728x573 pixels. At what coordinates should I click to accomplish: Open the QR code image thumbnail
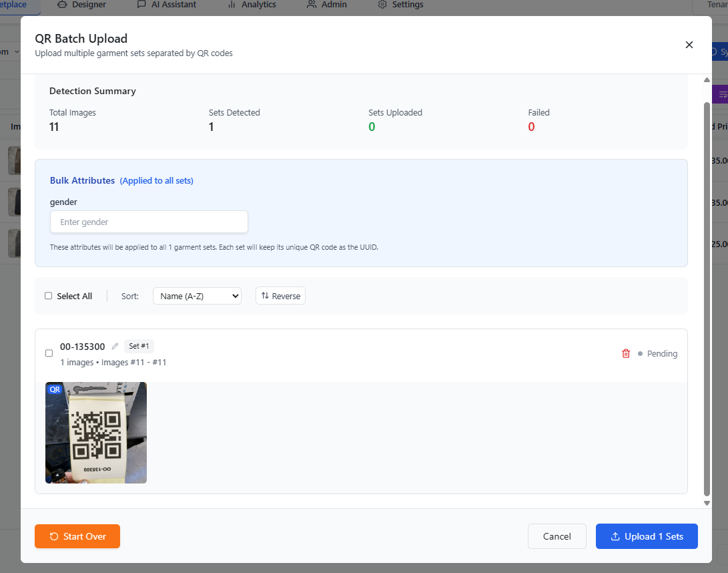tap(96, 433)
